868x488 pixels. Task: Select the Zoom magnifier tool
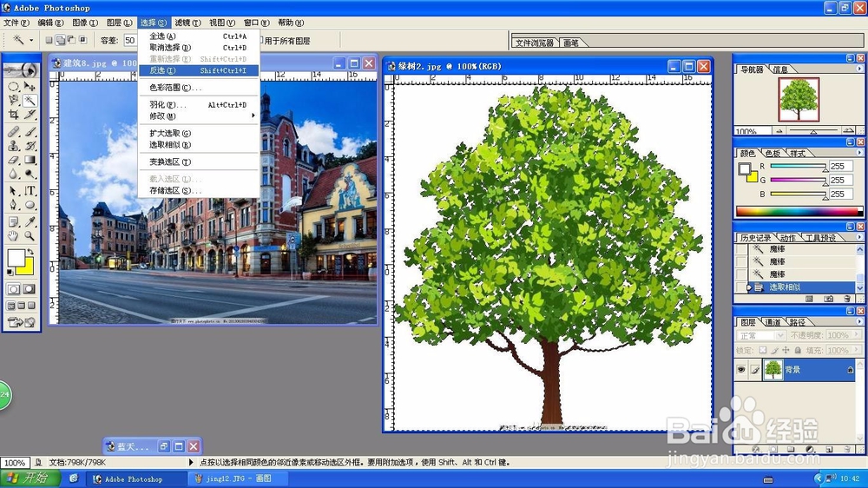[30, 235]
